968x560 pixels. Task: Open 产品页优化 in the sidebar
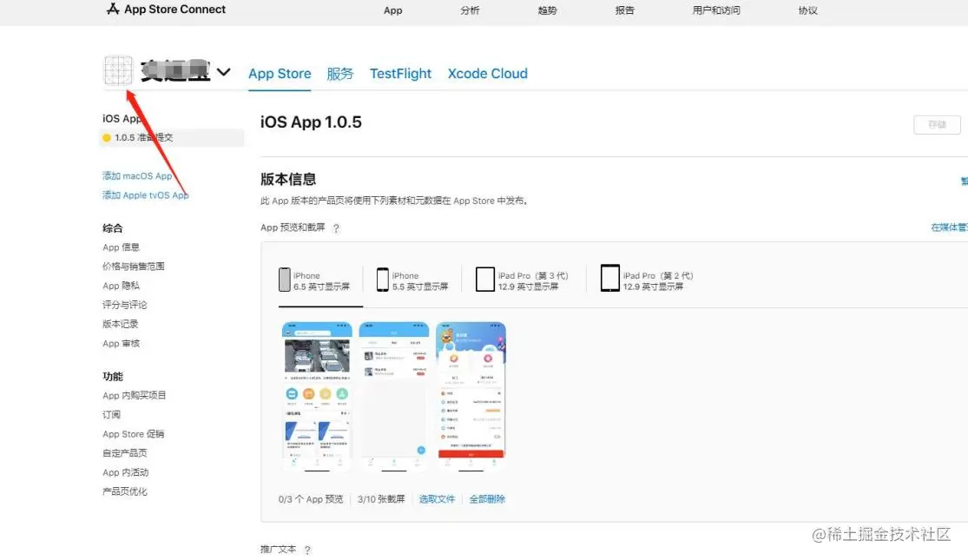(x=125, y=491)
